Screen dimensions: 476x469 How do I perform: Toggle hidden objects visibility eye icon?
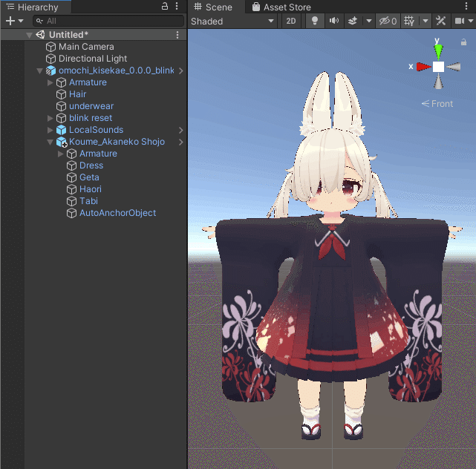click(388, 21)
